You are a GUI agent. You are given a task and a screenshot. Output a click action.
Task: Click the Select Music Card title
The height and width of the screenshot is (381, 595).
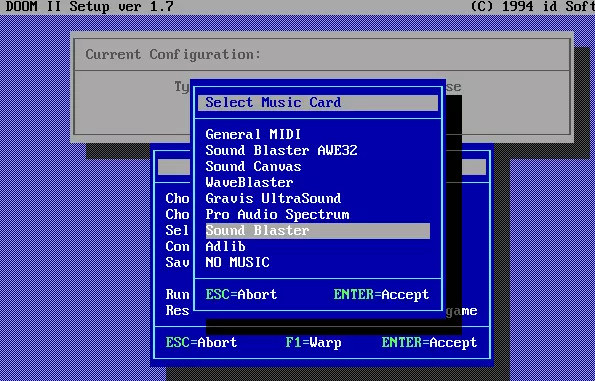click(x=273, y=102)
